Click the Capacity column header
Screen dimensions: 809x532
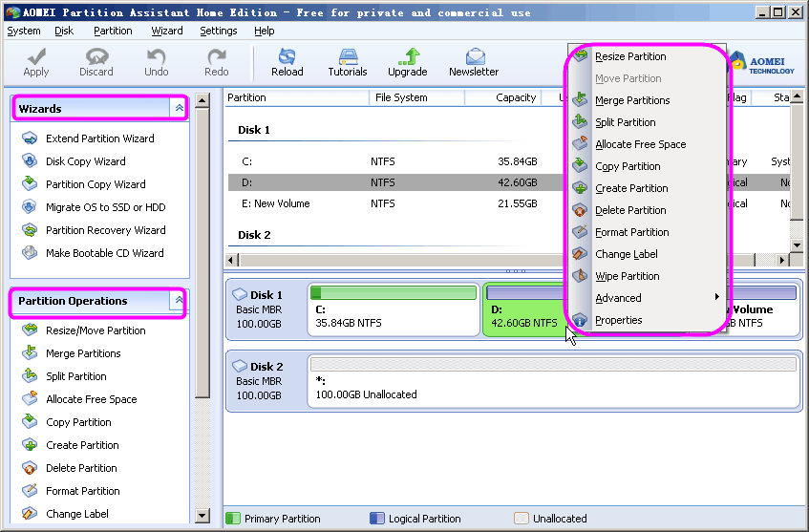pyautogui.click(x=503, y=97)
